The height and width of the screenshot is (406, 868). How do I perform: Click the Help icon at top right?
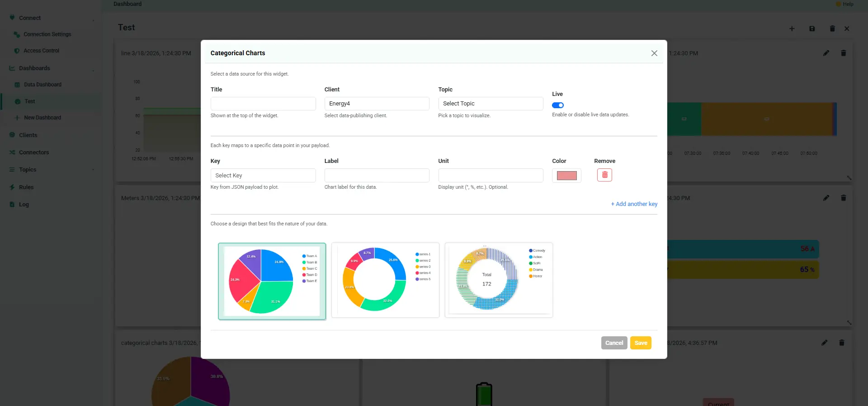[844, 4]
